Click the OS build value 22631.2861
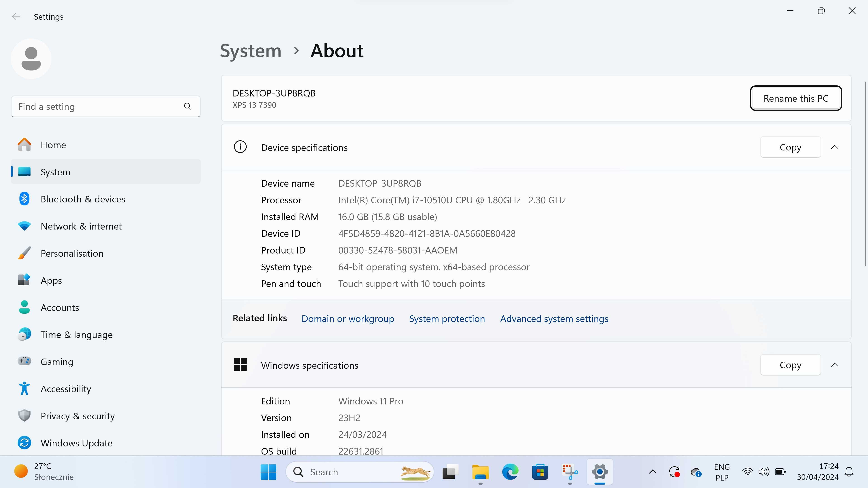 (x=361, y=451)
